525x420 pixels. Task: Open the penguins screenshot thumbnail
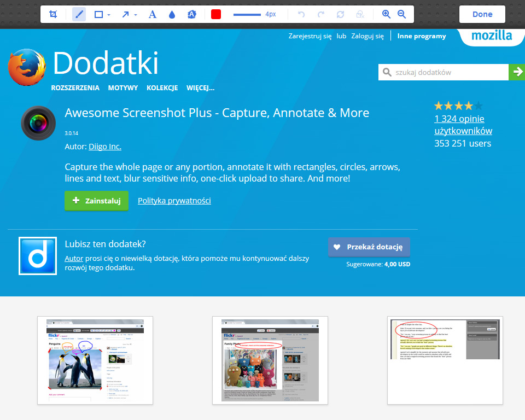(x=95, y=360)
